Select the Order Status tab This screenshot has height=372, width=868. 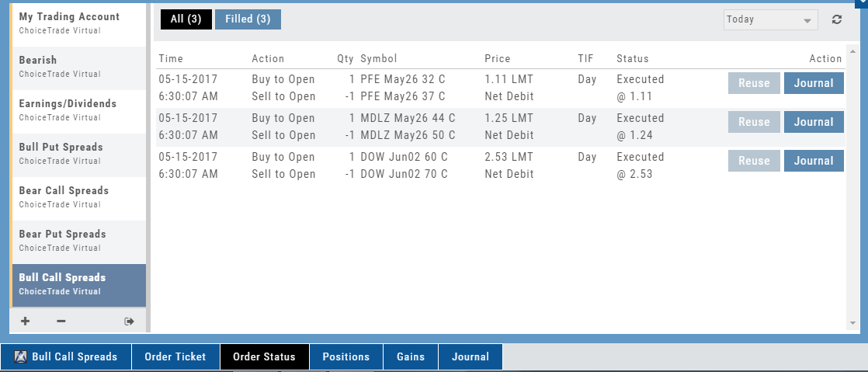[265, 357]
